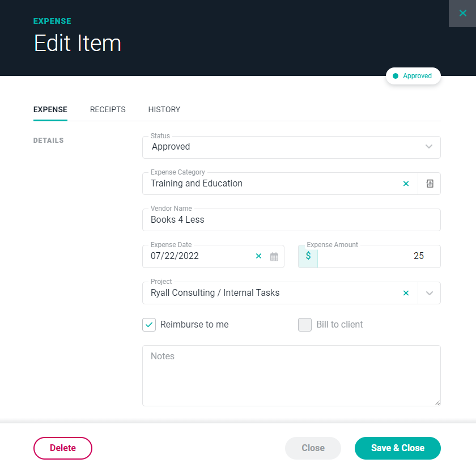Switch to the Receipts tab
The width and height of the screenshot is (476, 463).
[108, 109]
